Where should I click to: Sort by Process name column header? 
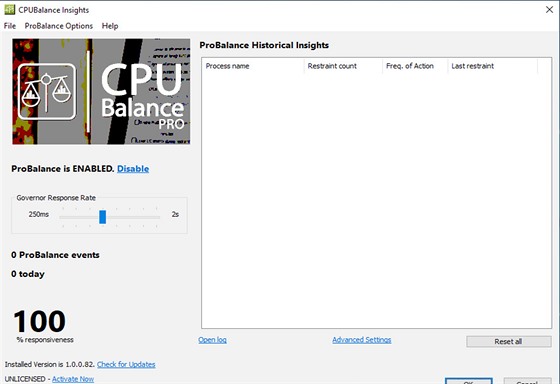pos(253,66)
